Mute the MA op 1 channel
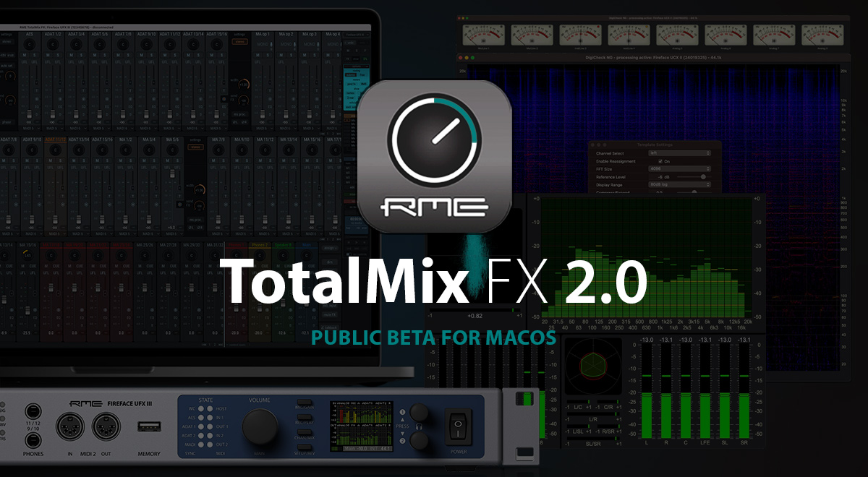Image resolution: width=868 pixels, height=477 pixels. (x=258, y=55)
